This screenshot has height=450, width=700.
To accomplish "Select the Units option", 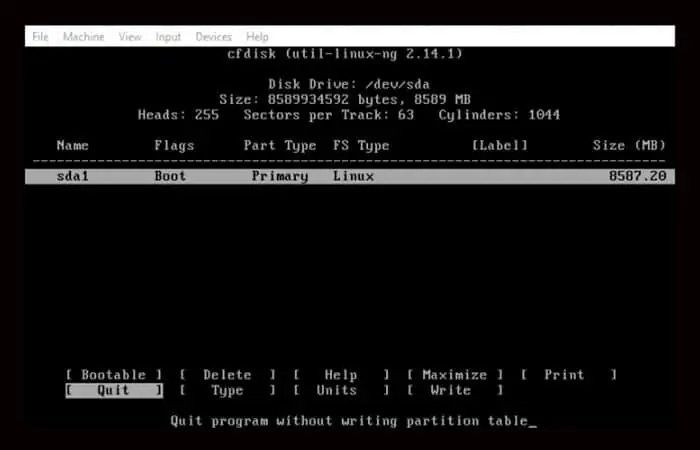I will click(x=342, y=391).
